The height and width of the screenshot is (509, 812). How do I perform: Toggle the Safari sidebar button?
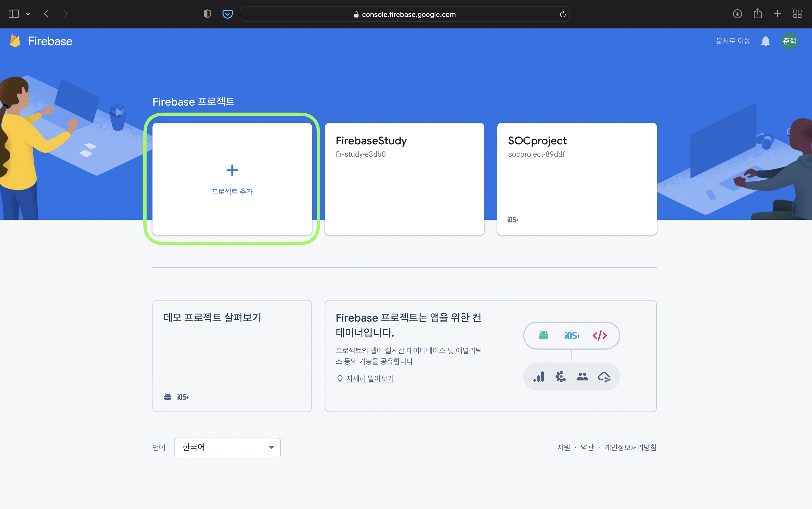click(13, 14)
